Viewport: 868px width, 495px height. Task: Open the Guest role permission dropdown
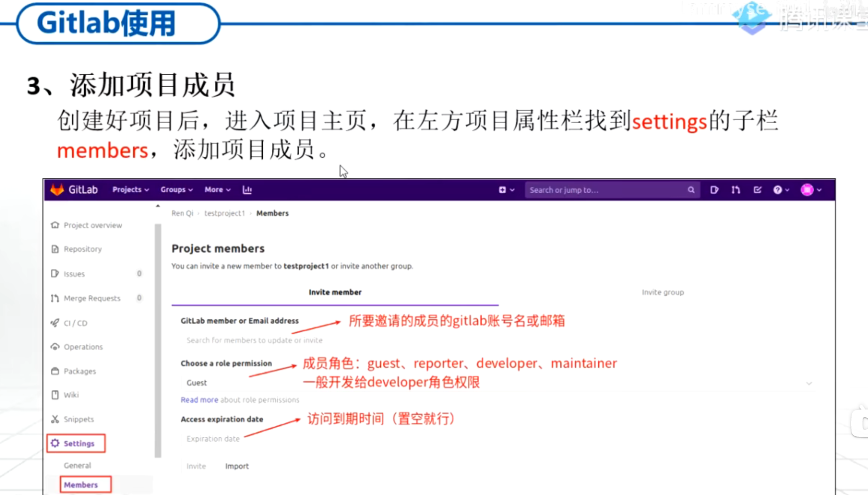[498, 383]
